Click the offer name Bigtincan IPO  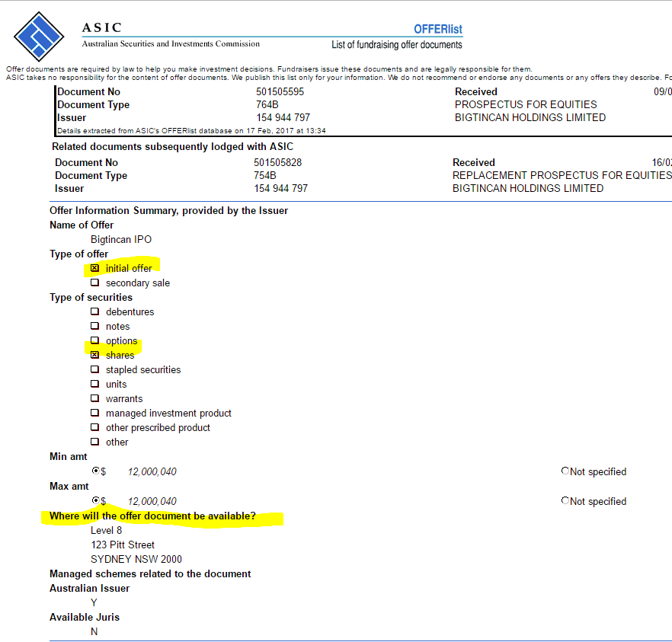pyautogui.click(x=121, y=239)
